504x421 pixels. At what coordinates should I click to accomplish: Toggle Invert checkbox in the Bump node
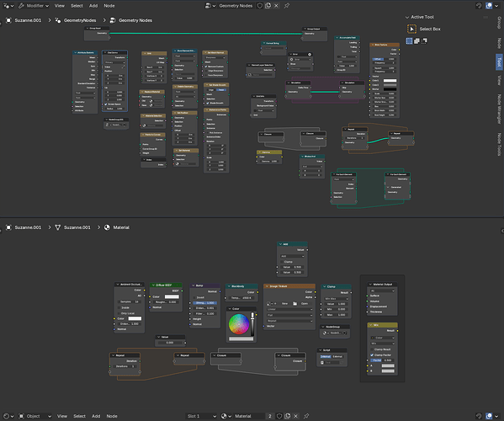click(194, 297)
